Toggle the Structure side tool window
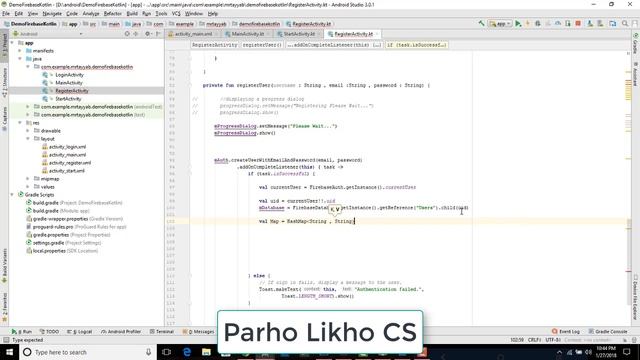640x360 pixels. 4,83
